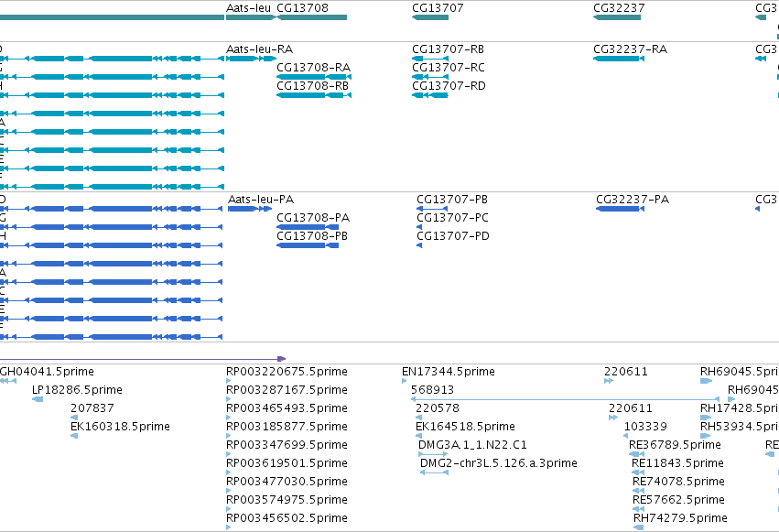Click the DMG3A.1_1.N22.C1 feature label
Image resolution: width=779 pixels, height=532 pixels.
[x=472, y=445]
